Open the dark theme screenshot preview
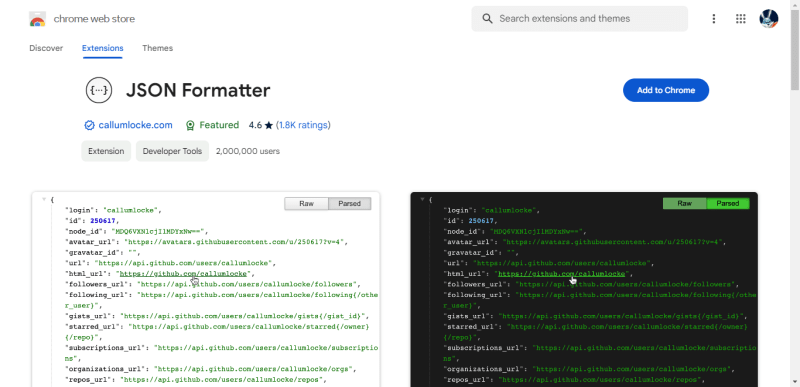The width and height of the screenshot is (800, 387). pyautogui.click(x=584, y=289)
